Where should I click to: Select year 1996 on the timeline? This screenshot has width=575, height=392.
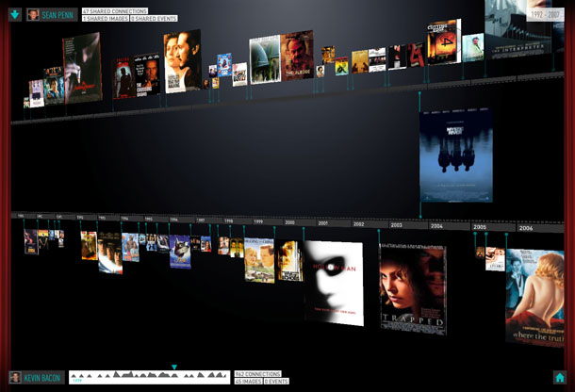click(173, 220)
